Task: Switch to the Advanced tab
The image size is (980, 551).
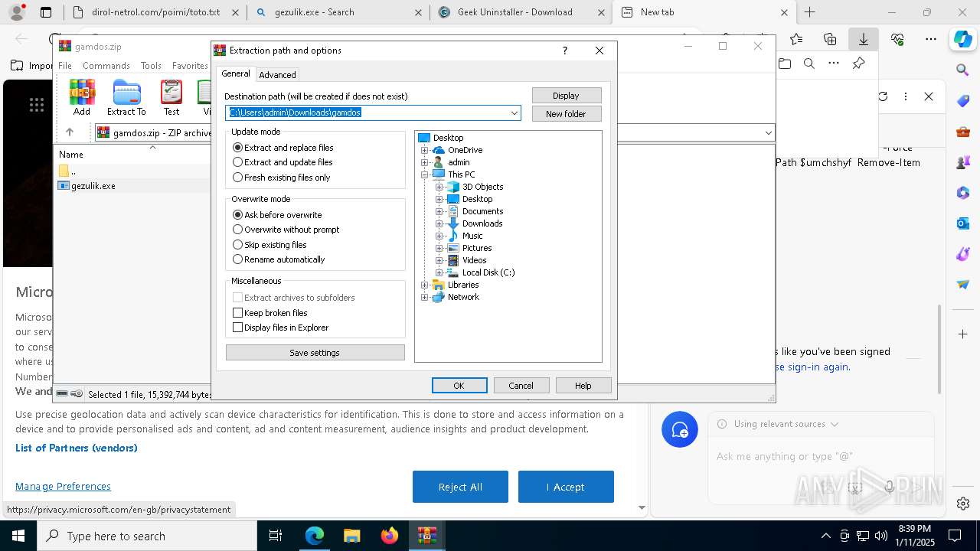Action: pos(277,75)
